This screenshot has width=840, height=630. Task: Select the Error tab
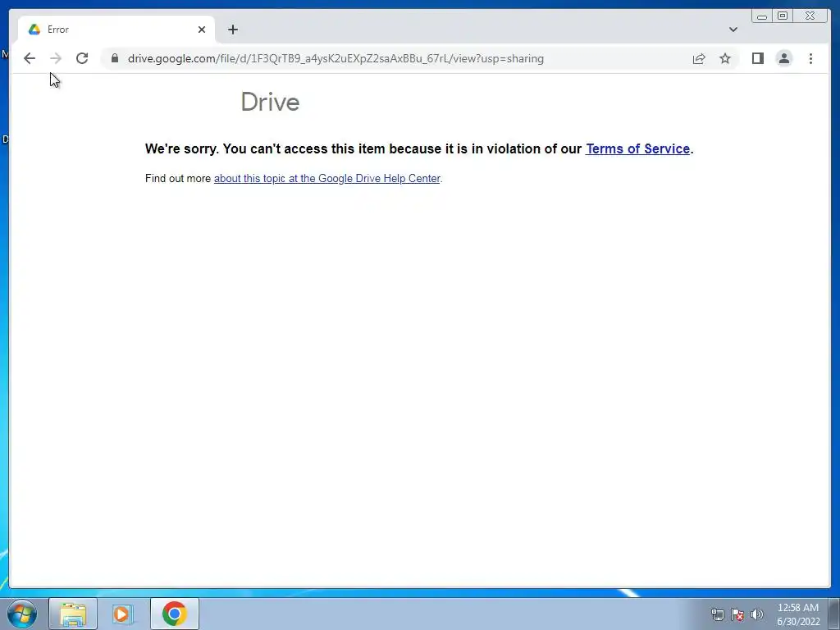[x=116, y=30]
